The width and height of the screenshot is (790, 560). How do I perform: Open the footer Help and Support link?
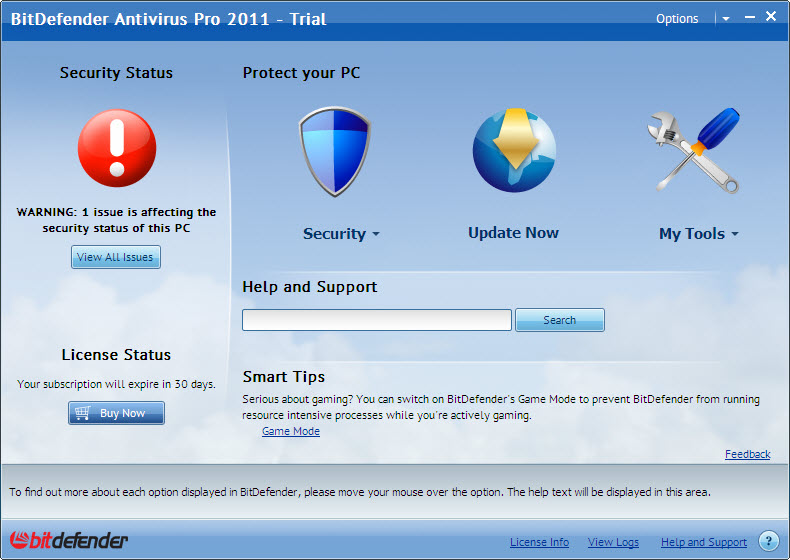coord(703,542)
